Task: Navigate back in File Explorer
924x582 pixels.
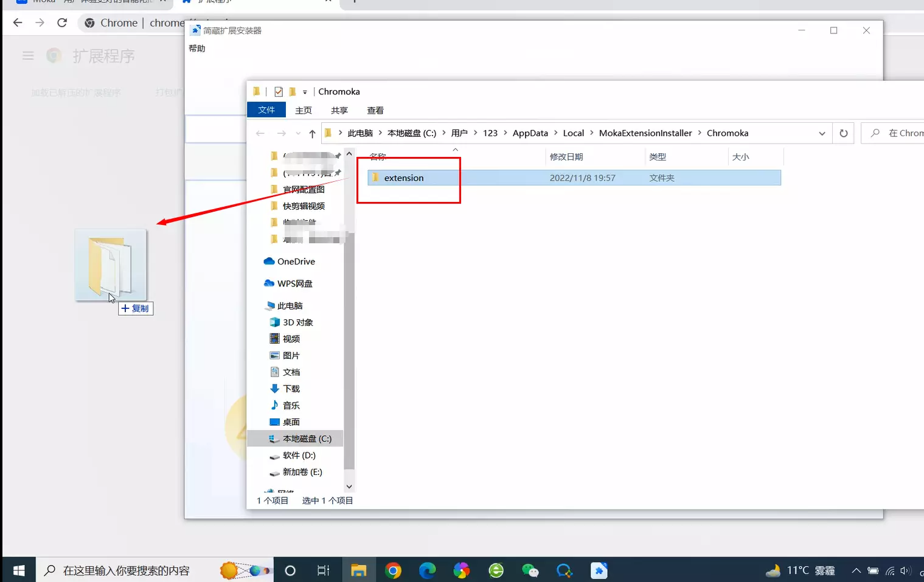Action: 260,133
